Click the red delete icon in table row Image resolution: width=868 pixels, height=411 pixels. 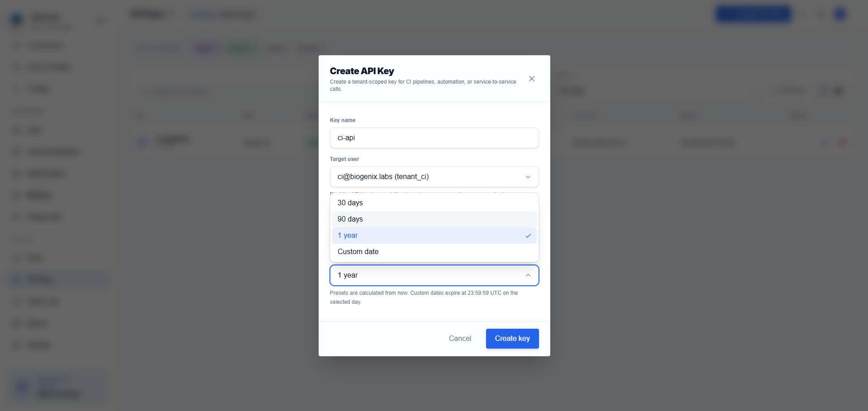click(842, 142)
